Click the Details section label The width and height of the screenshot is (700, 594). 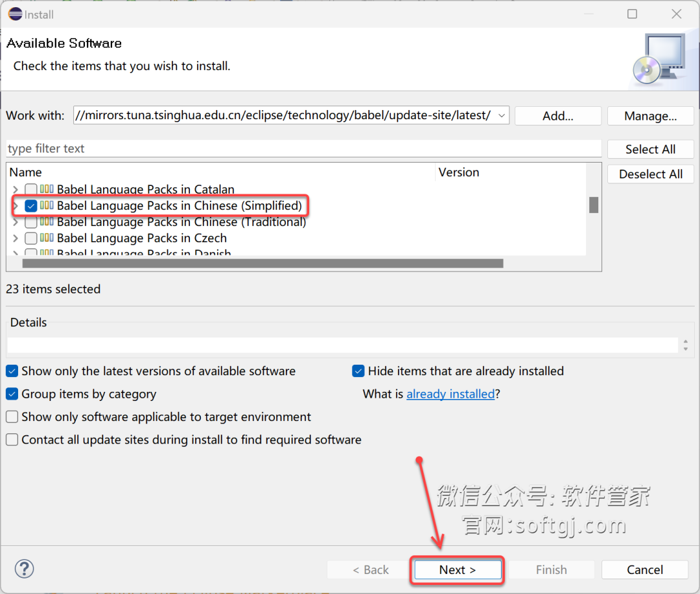[x=29, y=322]
